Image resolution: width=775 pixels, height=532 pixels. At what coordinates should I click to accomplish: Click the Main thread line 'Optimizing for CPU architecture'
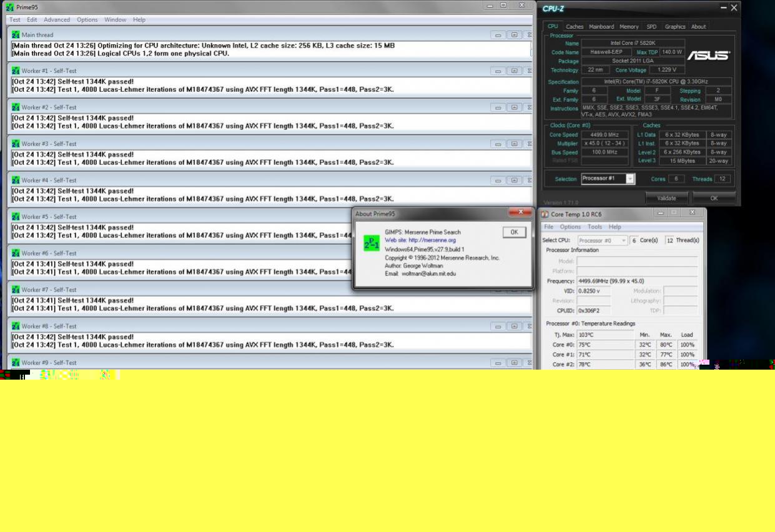pyautogui.click(x=203, y=46)
